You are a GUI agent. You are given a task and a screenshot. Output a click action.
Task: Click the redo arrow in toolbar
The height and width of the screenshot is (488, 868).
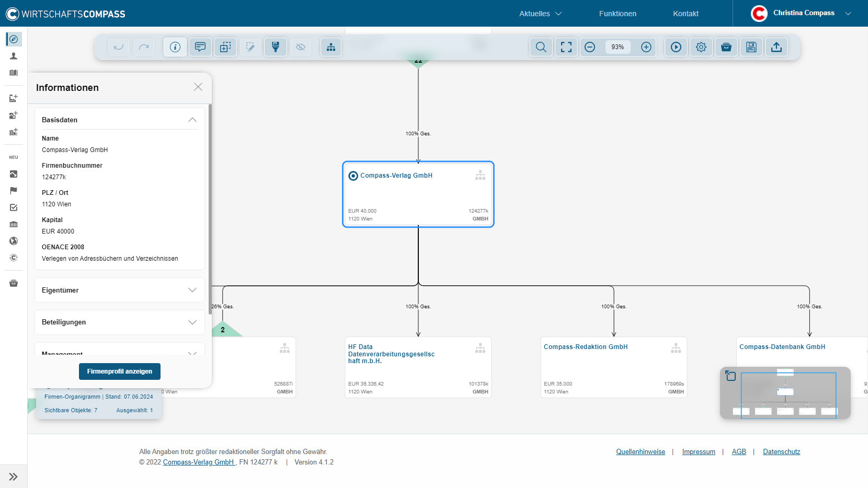point(144,47)
